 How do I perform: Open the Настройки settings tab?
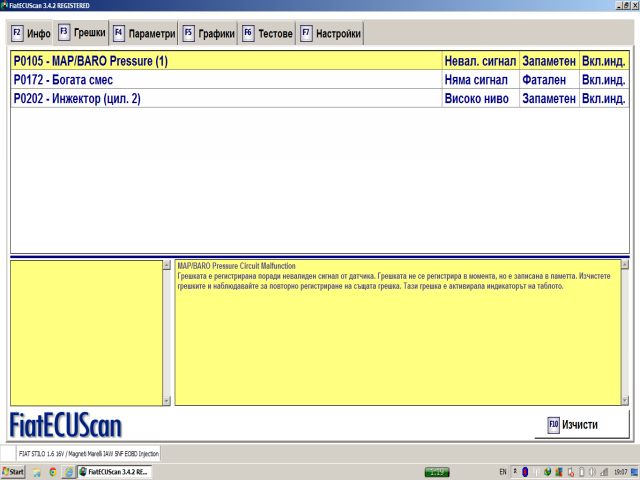330,33
